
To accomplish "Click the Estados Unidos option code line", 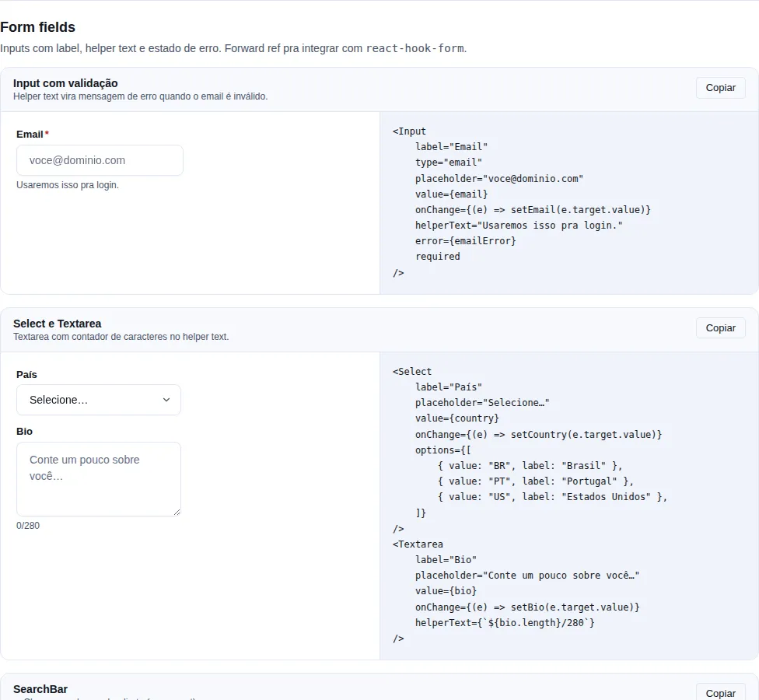I will (x=552, y=496).
